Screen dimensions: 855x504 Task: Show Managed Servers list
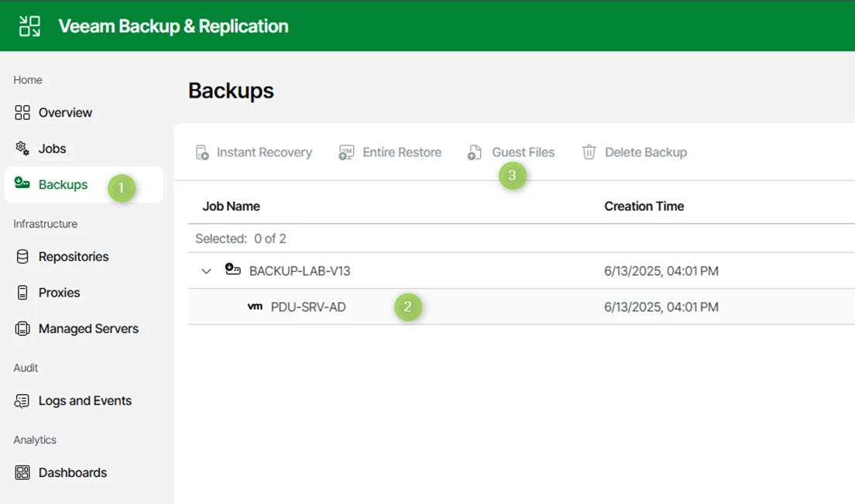tap(88, 328)
